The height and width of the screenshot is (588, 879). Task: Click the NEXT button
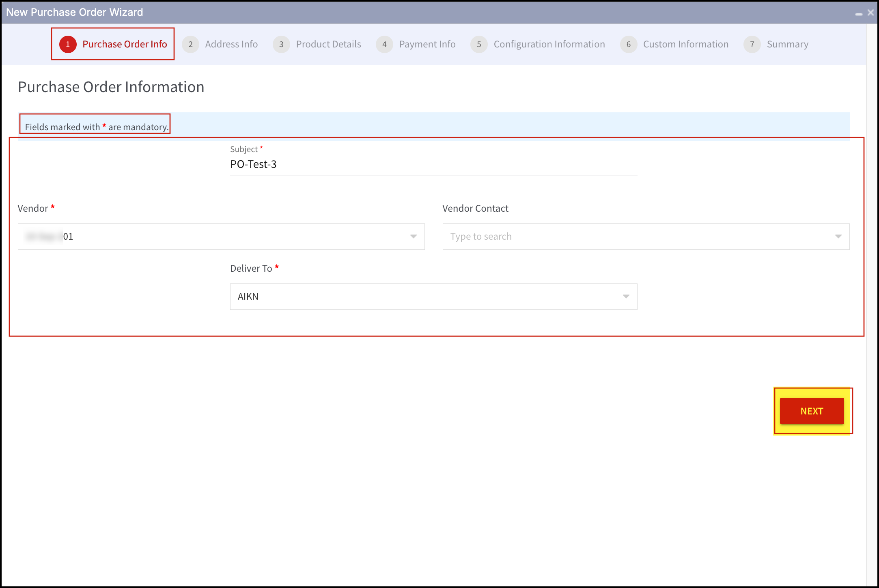[x=812, y=411]
